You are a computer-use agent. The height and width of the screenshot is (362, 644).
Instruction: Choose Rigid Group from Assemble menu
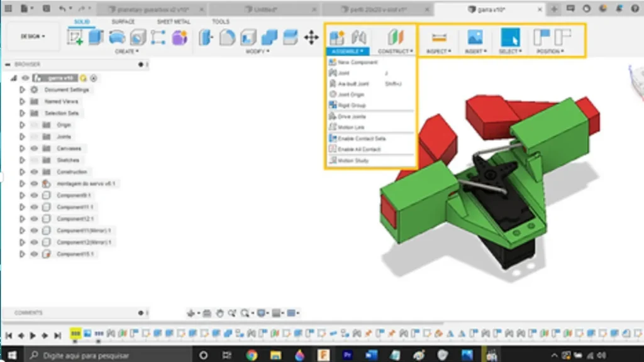pyautogui.click(x=352, y=106)
